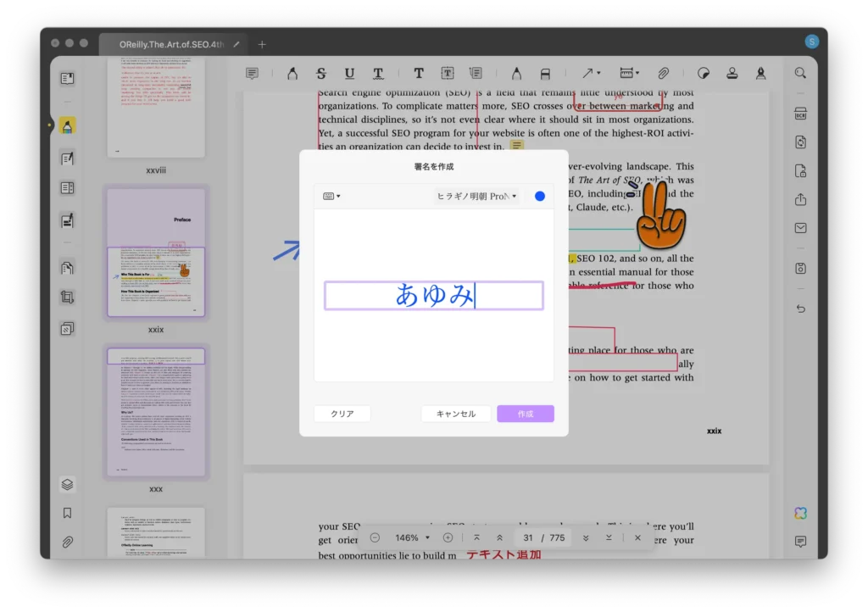Click the OReilly.The.Art.of.SEO document tab
Screen dimensions: 868x612
coord(171,44)
